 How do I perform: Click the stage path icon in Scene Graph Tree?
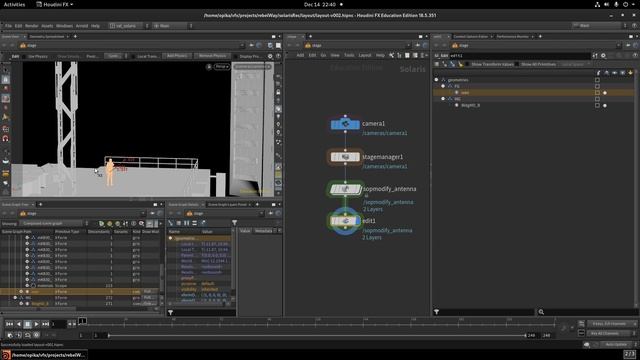23,213
